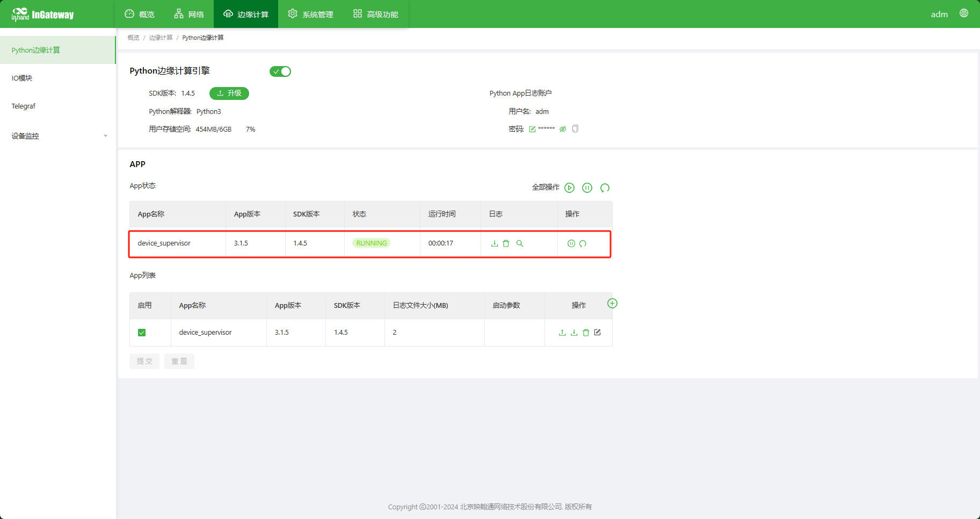Image resolution: width=980 pixels, height=519 pixels.
Task: Clear device_supervisor log with trash icon
Action: tap(506, 243)
